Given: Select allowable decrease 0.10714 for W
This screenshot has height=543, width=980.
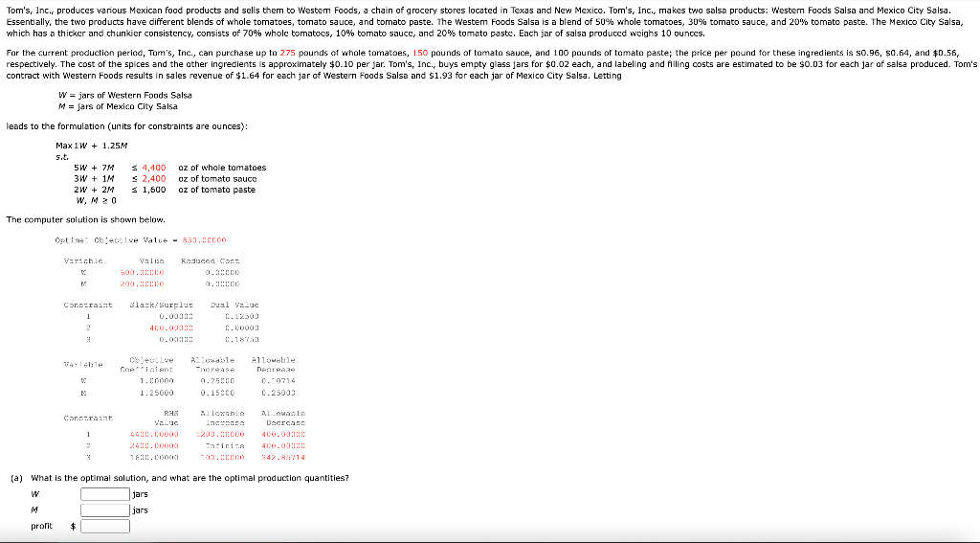Looking at the screenshot, I should (278, 381).
